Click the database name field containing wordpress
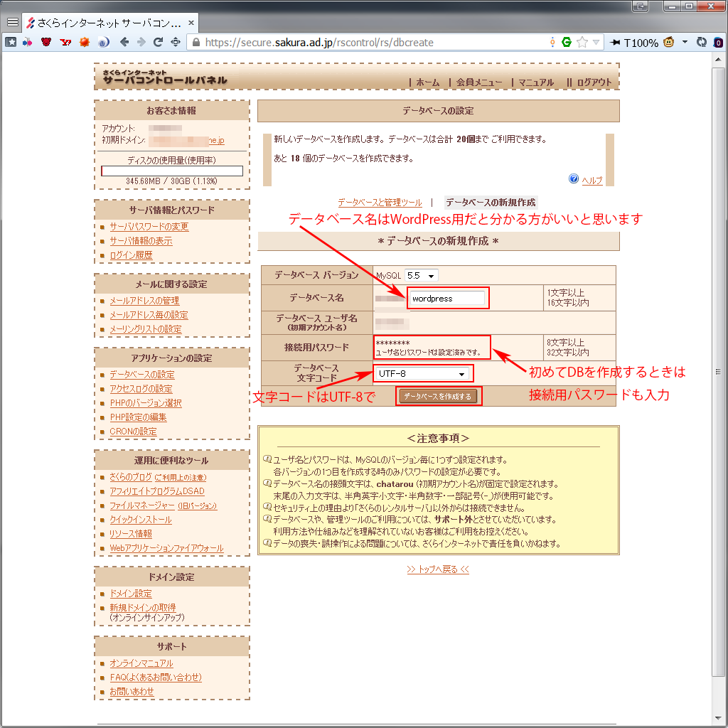The height and width of the screenshot is (728, 728). pos(446,298)
